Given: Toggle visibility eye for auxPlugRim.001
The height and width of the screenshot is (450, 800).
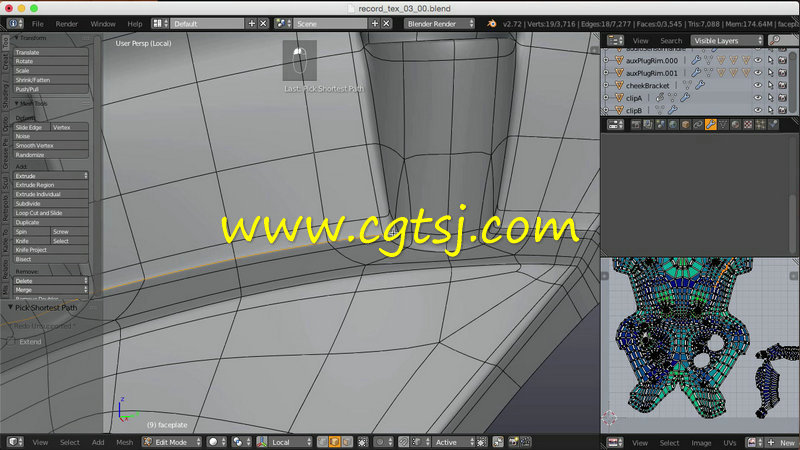Looking at the screenshot, I should [x=758, y=73].
